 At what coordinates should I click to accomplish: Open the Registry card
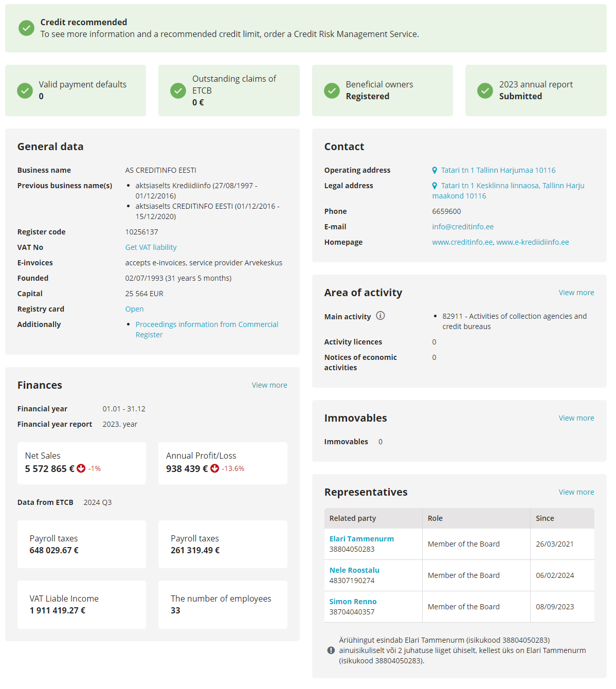pos(134,309)
